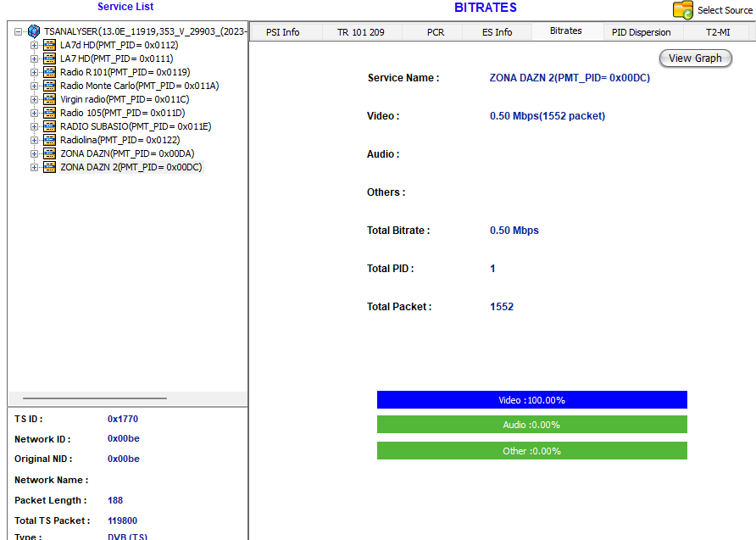Select Radio Monte Carlo(PMT_PID=0x011A) service

click(139, 86)
